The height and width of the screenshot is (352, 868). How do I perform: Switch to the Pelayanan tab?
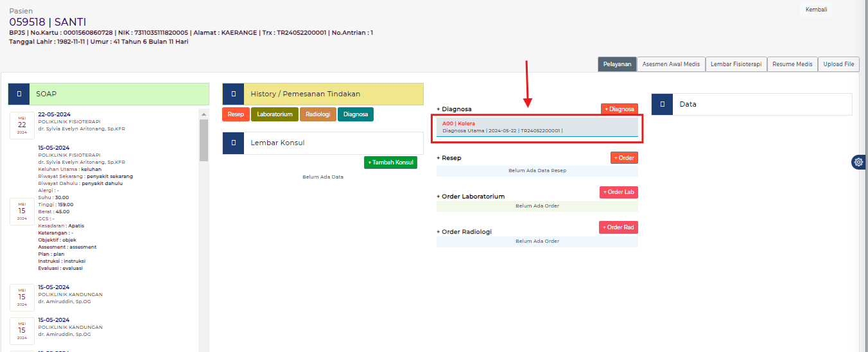pos(617,64)
